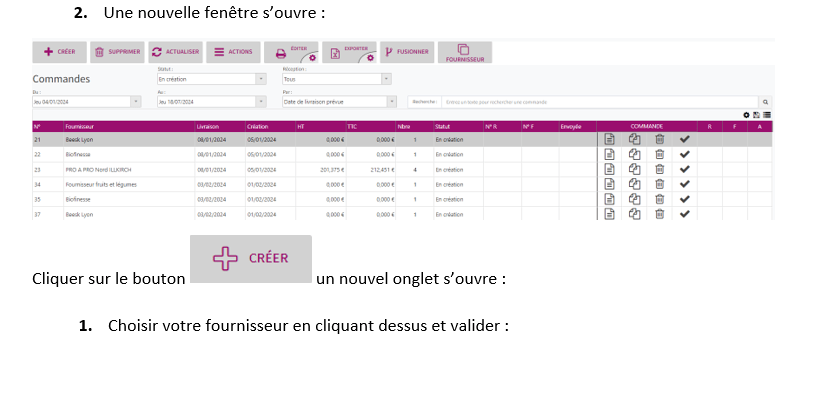The height and width of the screenshot is (394, 824).
Task: Click the small CRÉER toolbar button
Action: pyautogui.click(x=59, y=52)
